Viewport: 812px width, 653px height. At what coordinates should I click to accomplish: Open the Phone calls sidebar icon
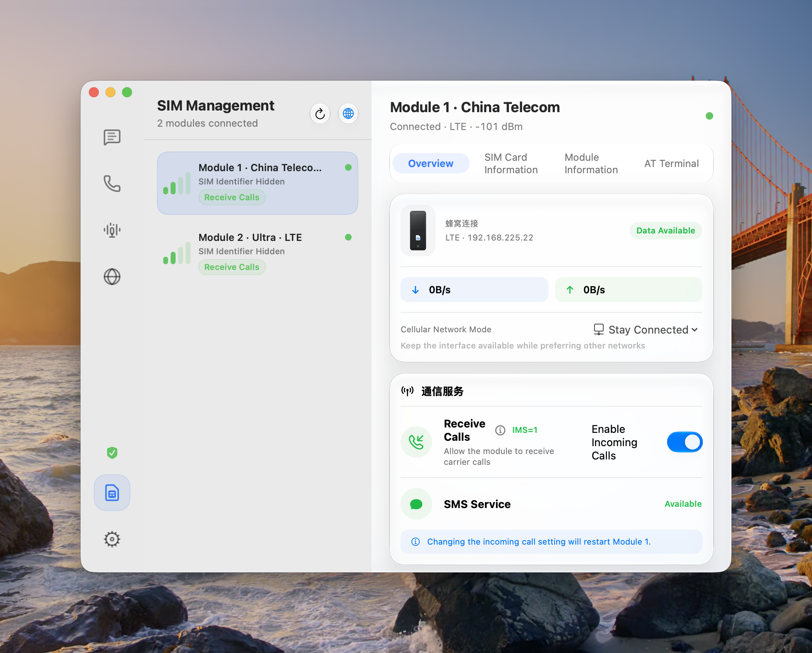coord(112,184)
